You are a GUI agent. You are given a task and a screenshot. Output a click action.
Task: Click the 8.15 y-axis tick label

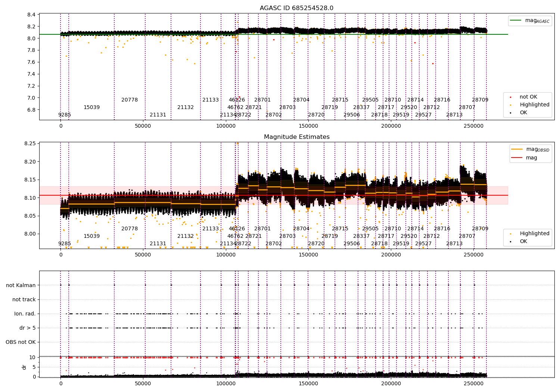click(30, 180)
